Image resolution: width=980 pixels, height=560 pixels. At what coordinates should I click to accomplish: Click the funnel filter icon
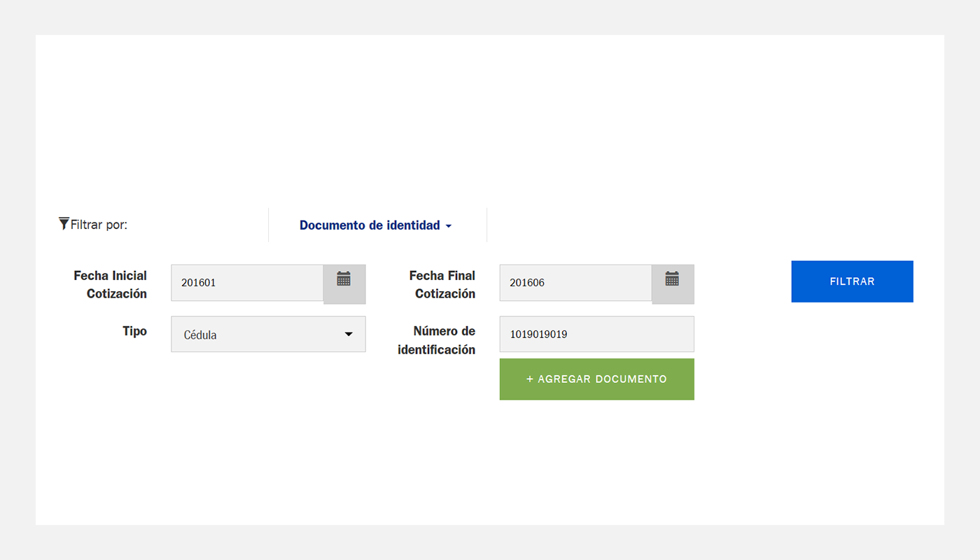click(x=64, y=224)
